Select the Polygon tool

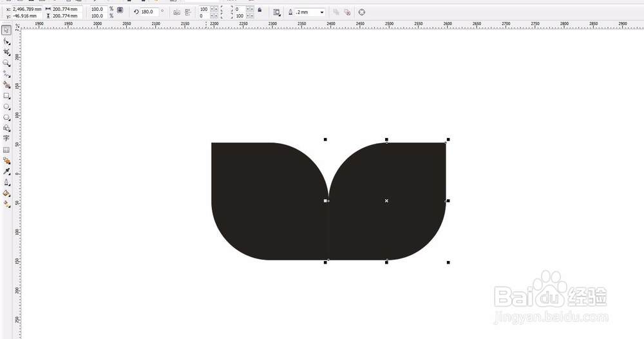[x=6, y=117]
